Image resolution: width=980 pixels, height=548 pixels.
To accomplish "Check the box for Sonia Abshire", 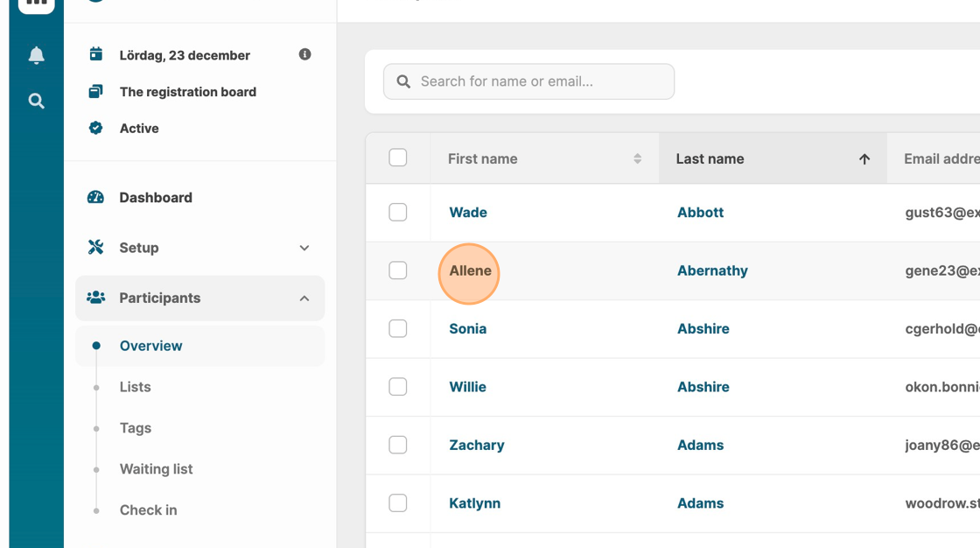I will (x=398, y=328).
